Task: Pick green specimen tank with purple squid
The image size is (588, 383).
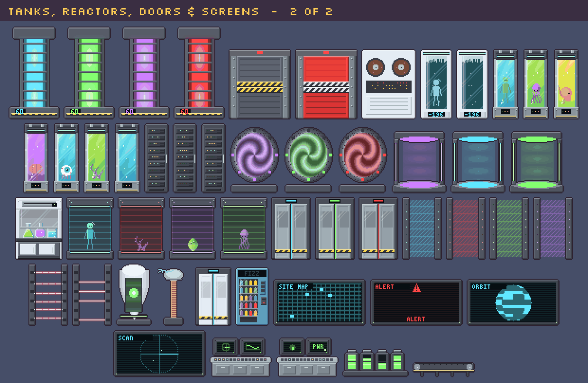Action: 536,84
